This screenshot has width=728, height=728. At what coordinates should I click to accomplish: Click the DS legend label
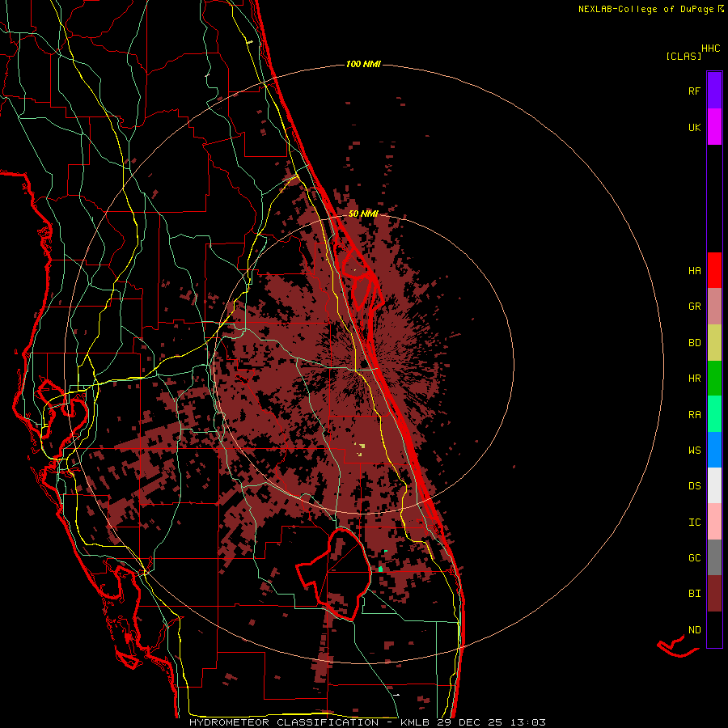(695, 485)
